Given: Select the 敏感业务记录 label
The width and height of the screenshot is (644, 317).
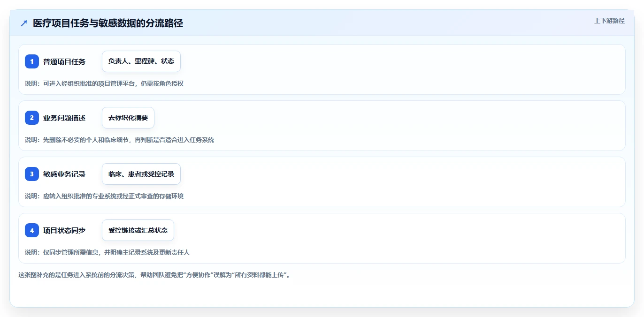Looking at the screenshot, I should (64, 174).
